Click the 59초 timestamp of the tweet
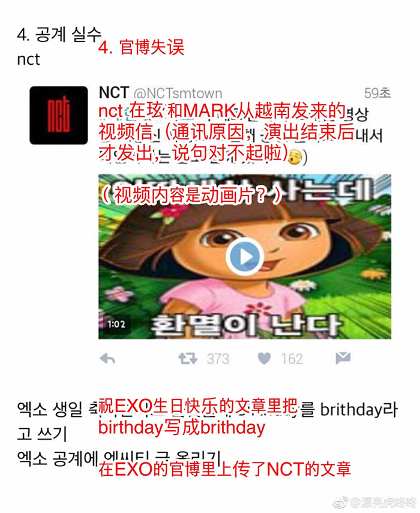This screenshot has height=513, width=420. coord(377,93)
